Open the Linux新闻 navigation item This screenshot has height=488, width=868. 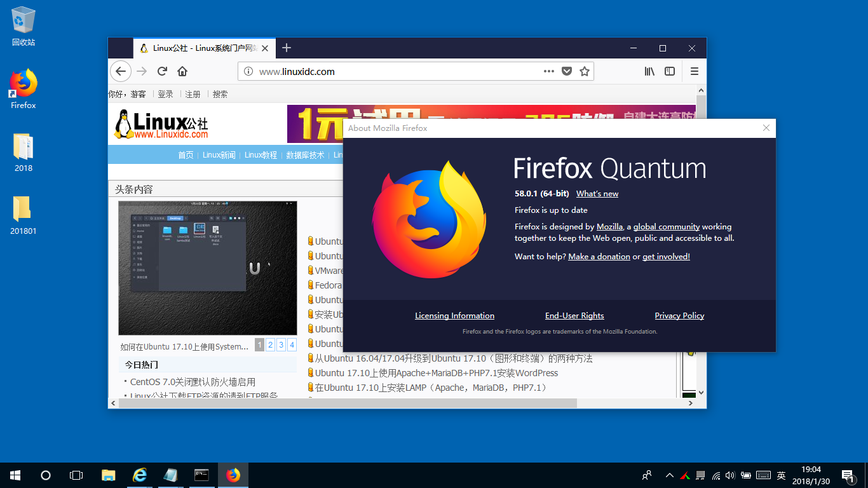click(219, 155)
